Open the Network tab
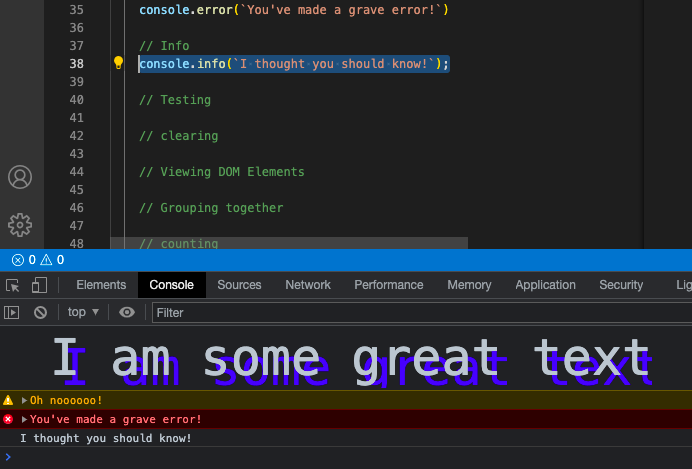 pos(308,285)
